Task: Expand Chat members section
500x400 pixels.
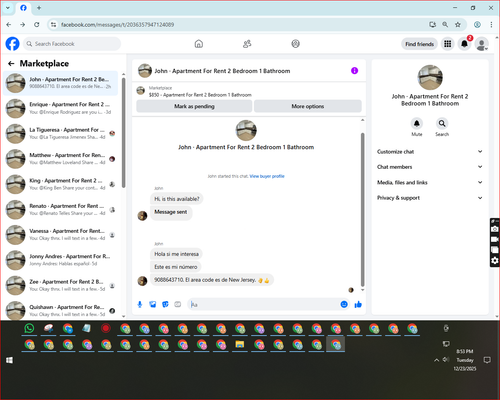Action: 430,167
